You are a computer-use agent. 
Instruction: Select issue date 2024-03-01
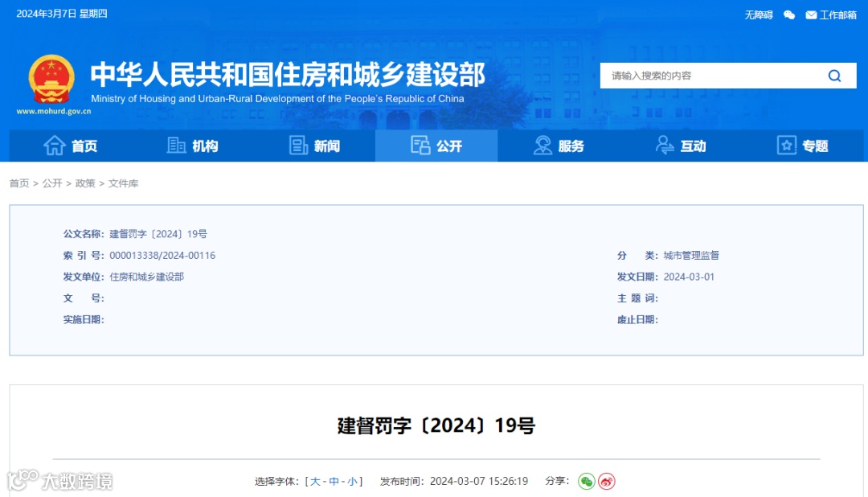690,277
